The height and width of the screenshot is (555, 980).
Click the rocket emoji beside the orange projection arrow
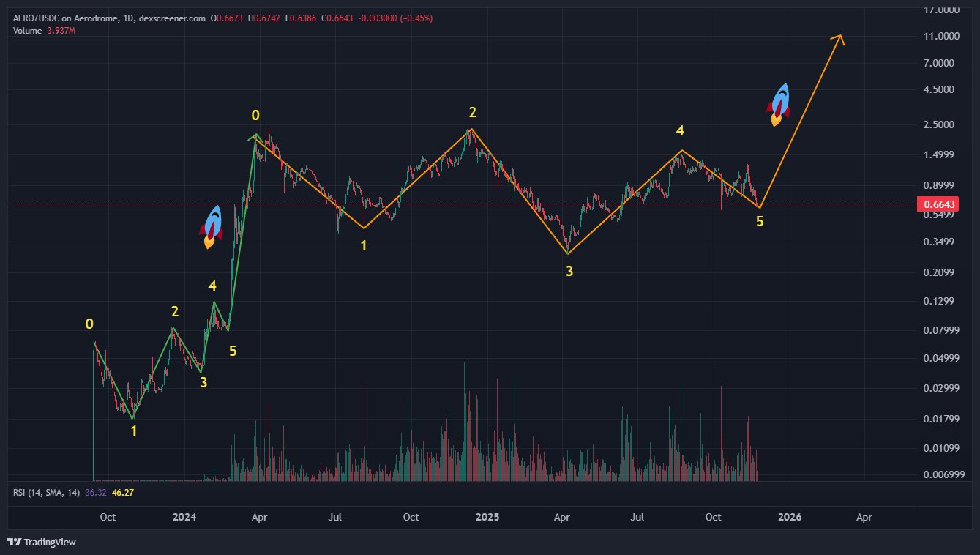[779, 104]
